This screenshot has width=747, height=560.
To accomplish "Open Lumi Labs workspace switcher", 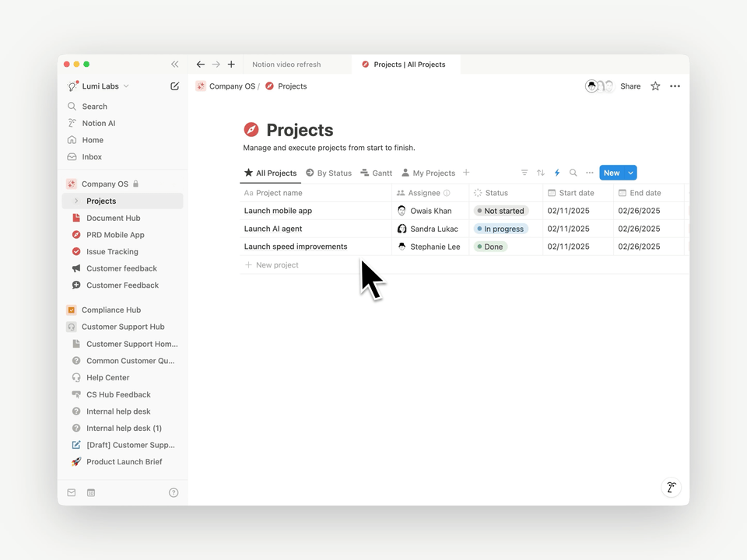I will pos(100,86).
